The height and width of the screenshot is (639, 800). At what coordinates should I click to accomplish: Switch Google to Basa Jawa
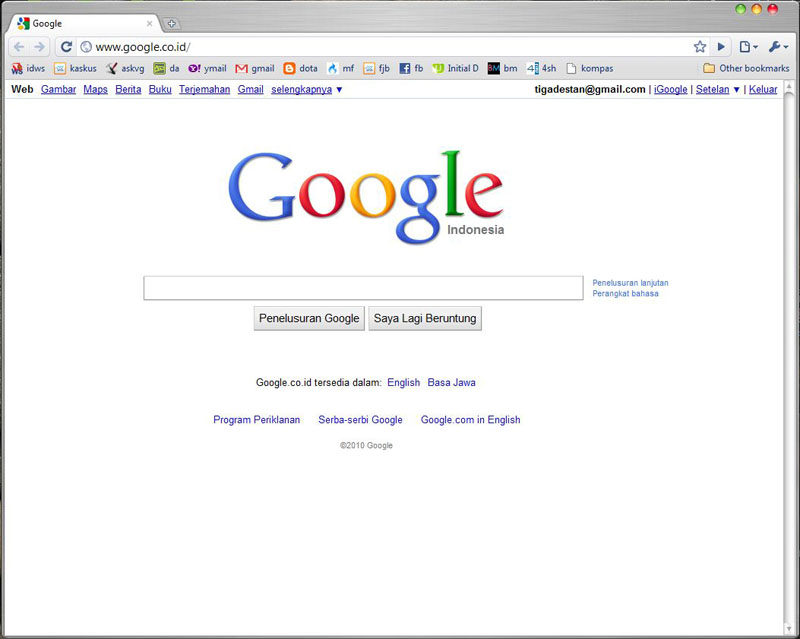tap(452, 382)
